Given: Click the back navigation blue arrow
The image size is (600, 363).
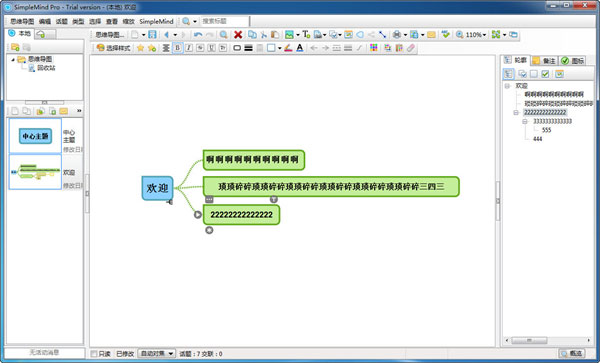Looking at the screenshot, I should pos(167,35).
